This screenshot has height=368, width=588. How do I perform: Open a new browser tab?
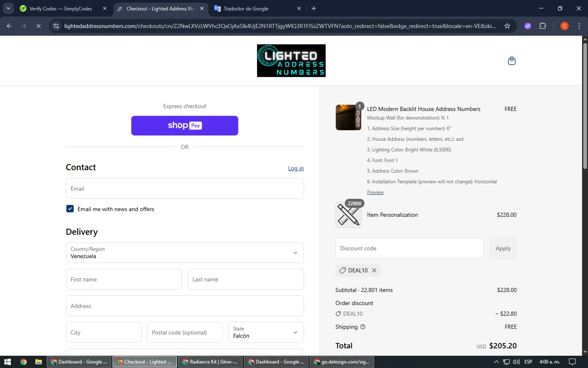click(314, 8)
